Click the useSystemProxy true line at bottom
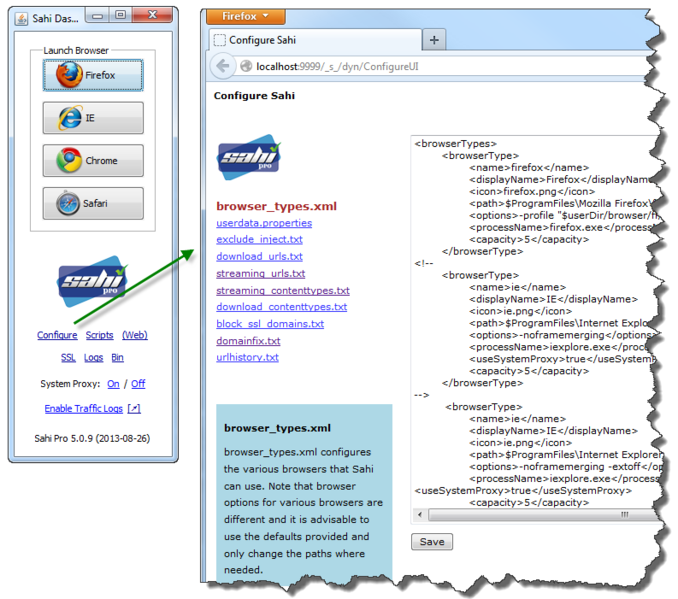Image resolution: width=678 pixels, height=599 pixels. click(523, 491)
